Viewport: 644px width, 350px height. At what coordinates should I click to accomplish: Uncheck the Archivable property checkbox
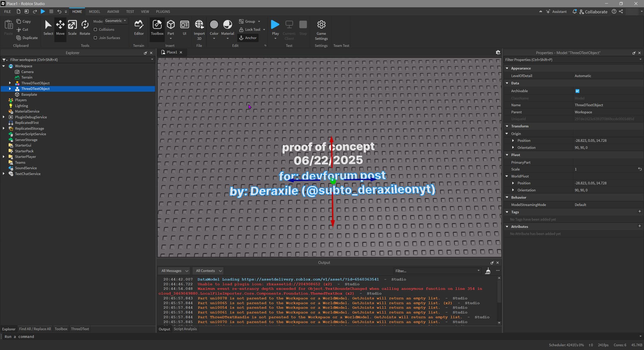click(x=577, y=91)
